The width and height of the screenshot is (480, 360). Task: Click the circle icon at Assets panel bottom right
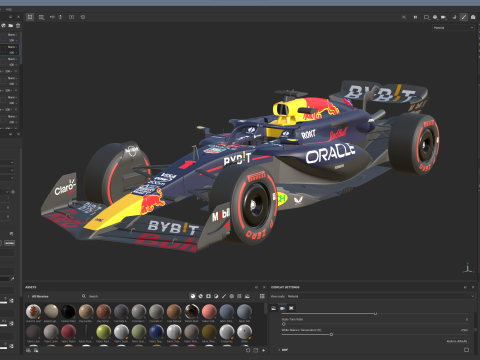pyautogui.click(x=248, y=350)
